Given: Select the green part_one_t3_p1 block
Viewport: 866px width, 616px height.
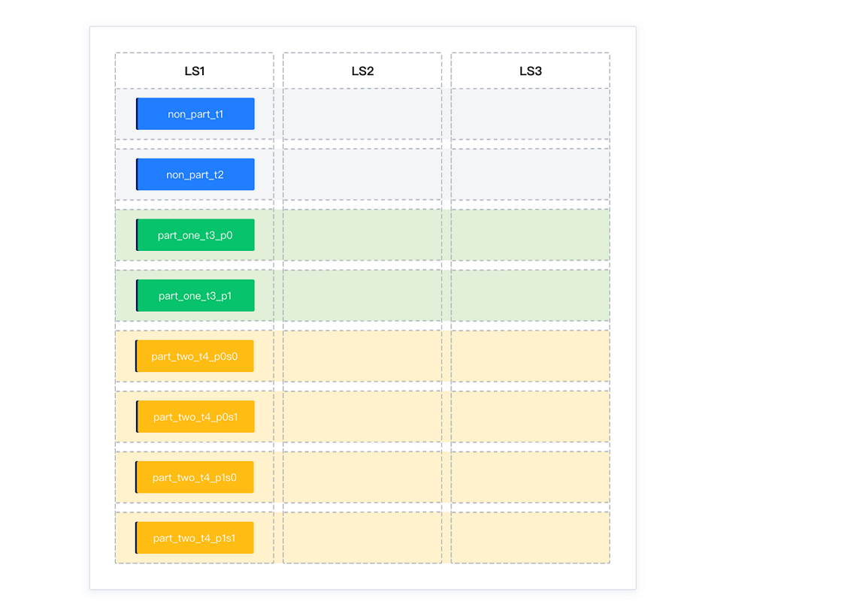Looking at the screenshot, I should [195, 296].
